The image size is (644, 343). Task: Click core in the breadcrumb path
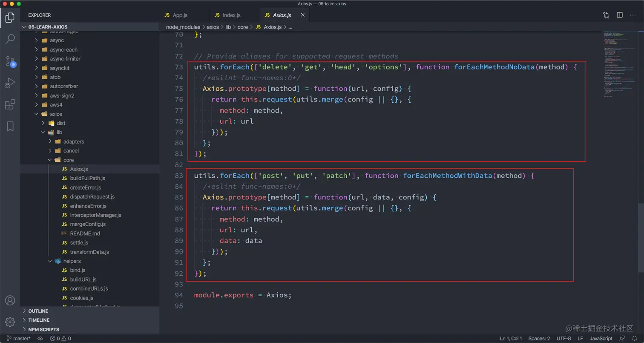click(243, 27)
